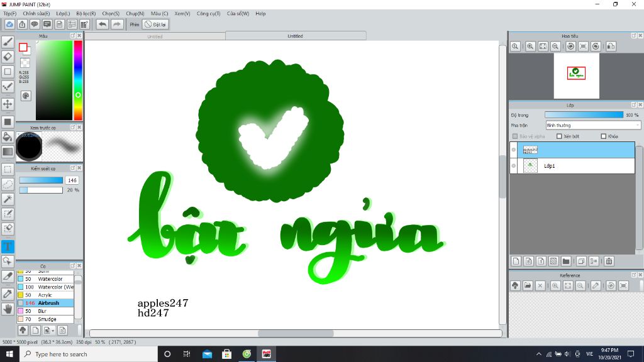Open the Pha trộn blend mode dropdown
Screen dimensions: 644x362
tap(593, 125)
